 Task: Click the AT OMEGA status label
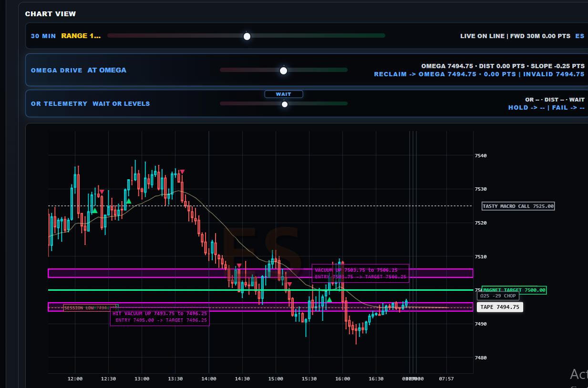click(107, 70)
